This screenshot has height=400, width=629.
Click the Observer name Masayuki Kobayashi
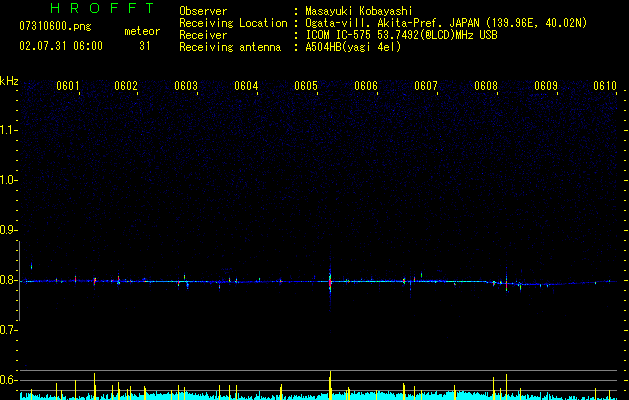(359, 11)
